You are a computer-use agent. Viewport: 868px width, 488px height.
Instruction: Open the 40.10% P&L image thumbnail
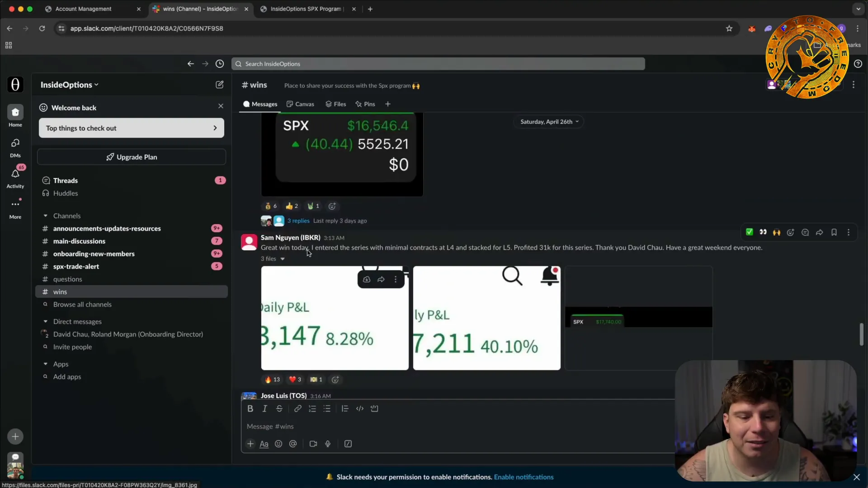486,318
